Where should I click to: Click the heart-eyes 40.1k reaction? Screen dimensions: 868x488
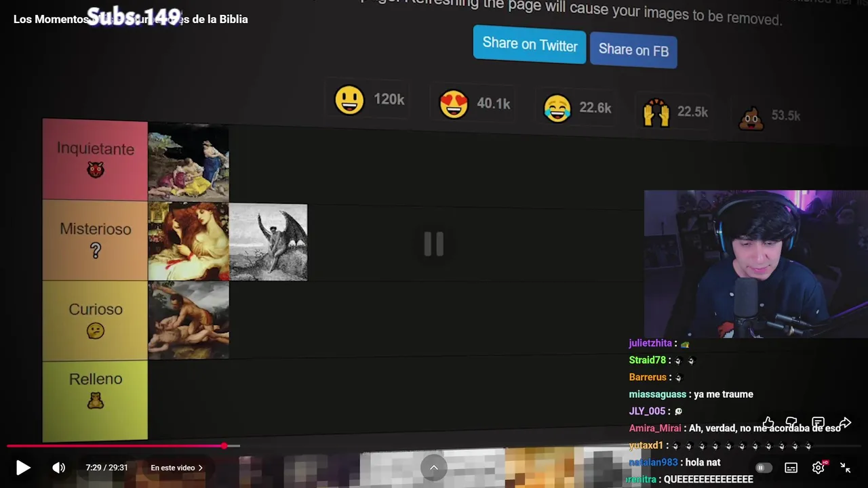475,104
